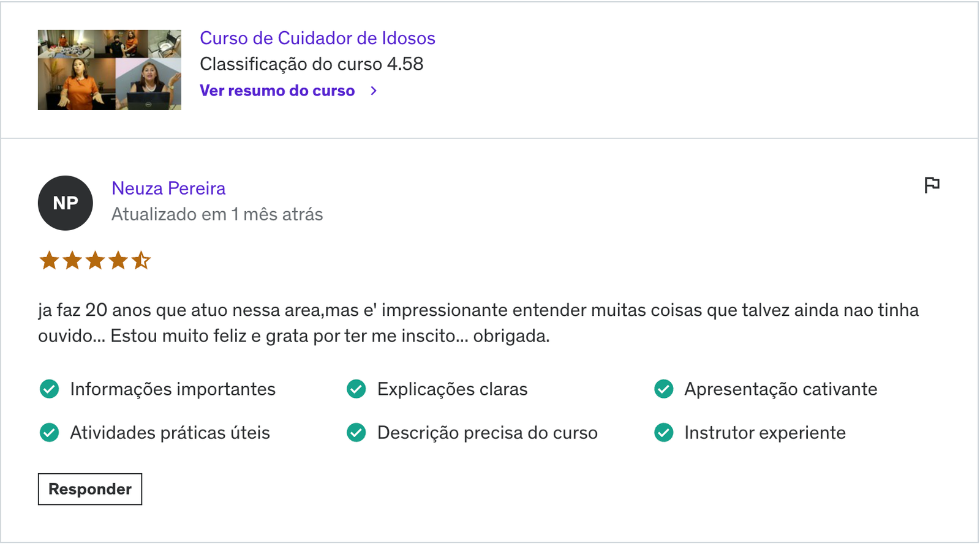Image resolution: width=980 pixels, height=546 pixels.
Task: Click the checkmark beside Atividades práticas úteis
Action: [49, 432]
